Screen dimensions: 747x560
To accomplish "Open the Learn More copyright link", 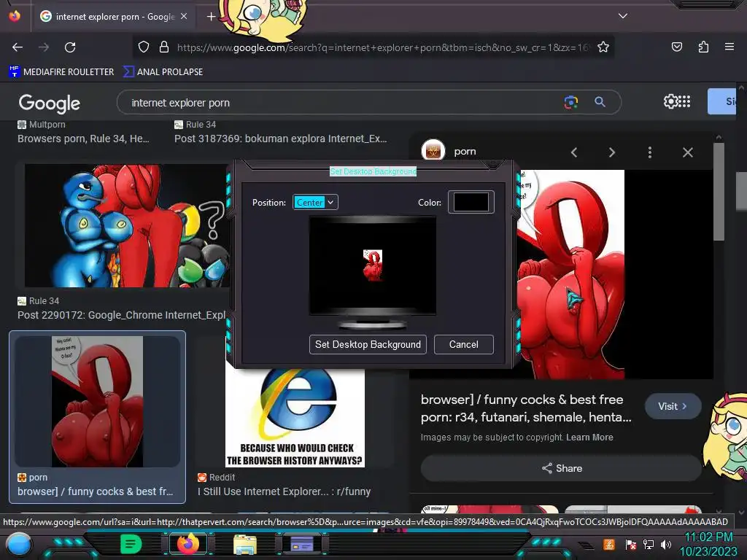I will pos(589,437).
